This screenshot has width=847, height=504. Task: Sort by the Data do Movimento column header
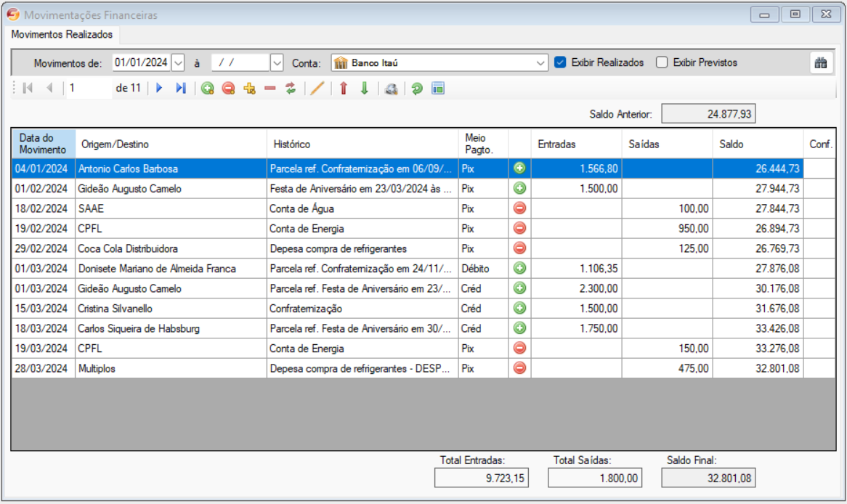point(43,145)
